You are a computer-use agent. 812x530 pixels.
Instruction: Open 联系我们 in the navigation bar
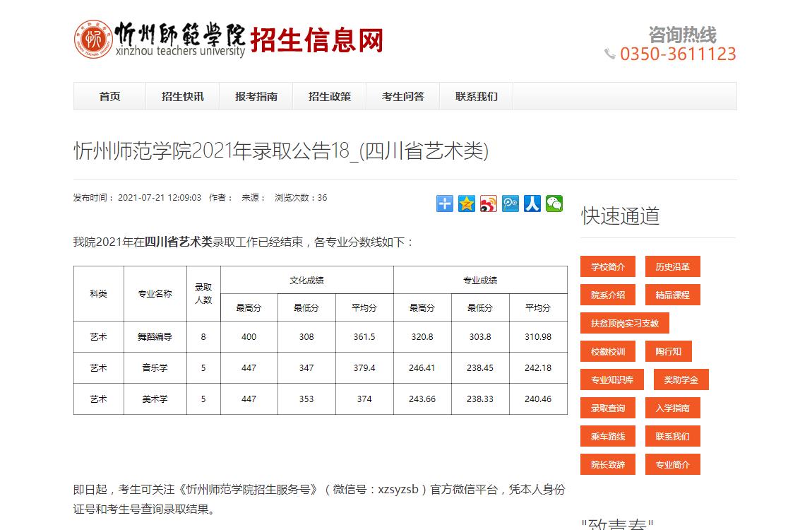pos(477,96)
